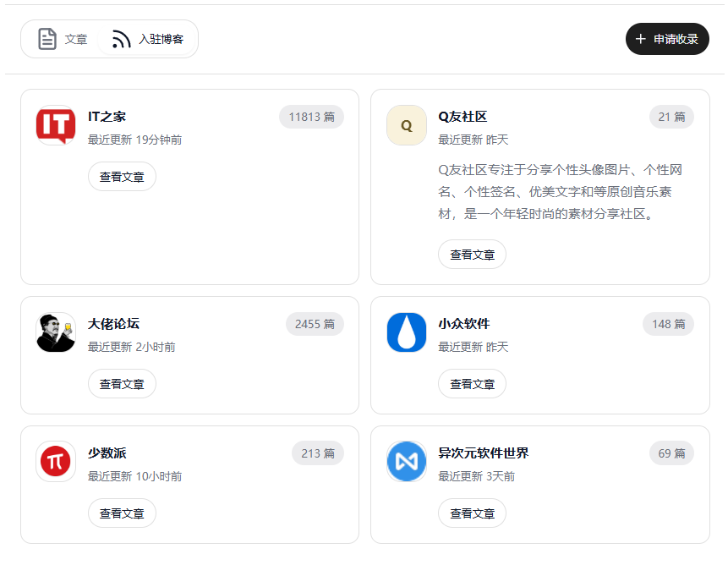Click the plus icon in 申请收录
Screen dimensions: 728x576
coord(641,39)
